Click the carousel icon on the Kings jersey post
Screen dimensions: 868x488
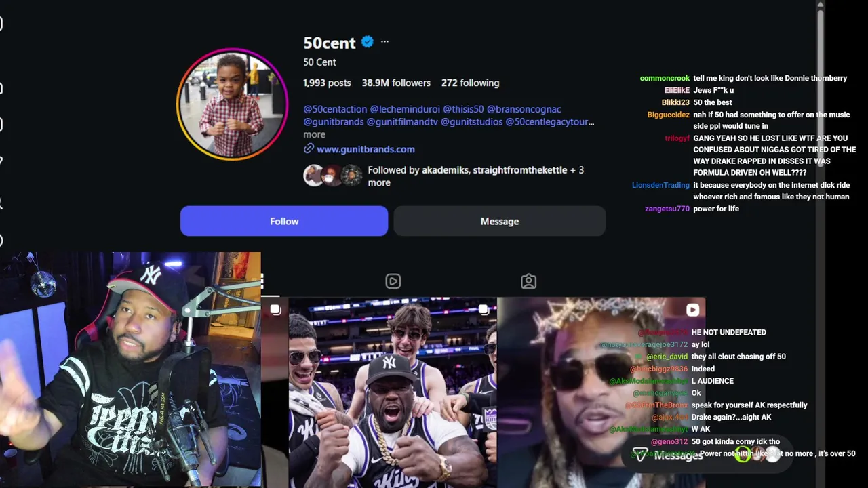483,310
